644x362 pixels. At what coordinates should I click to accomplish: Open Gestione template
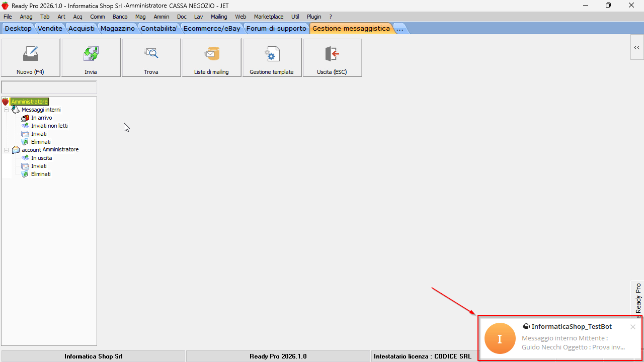pos(272,54)
